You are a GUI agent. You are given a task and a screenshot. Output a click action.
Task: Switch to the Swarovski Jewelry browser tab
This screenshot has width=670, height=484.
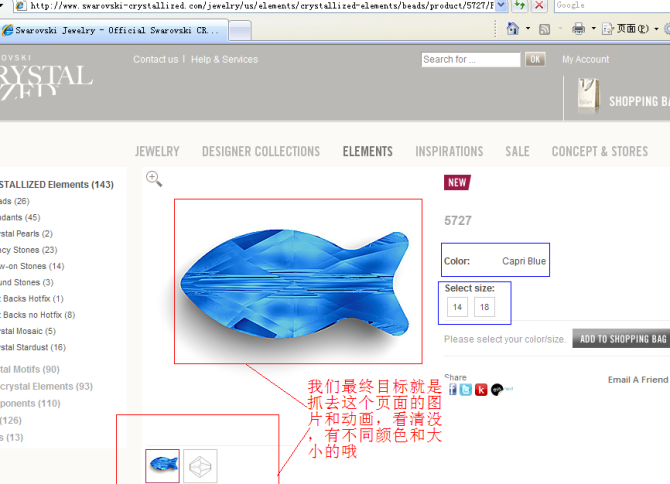click(113, 30)
